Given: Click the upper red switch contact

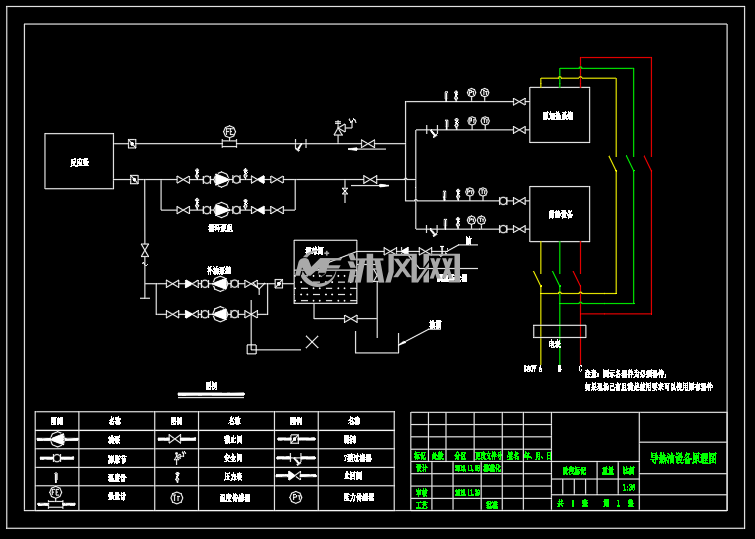Looking at the screenshot, I should (648, 163).
